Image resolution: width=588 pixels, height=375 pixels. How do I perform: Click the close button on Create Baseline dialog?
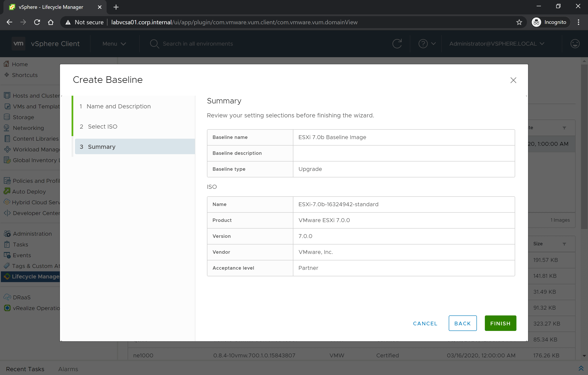click(x=513, y=80)
